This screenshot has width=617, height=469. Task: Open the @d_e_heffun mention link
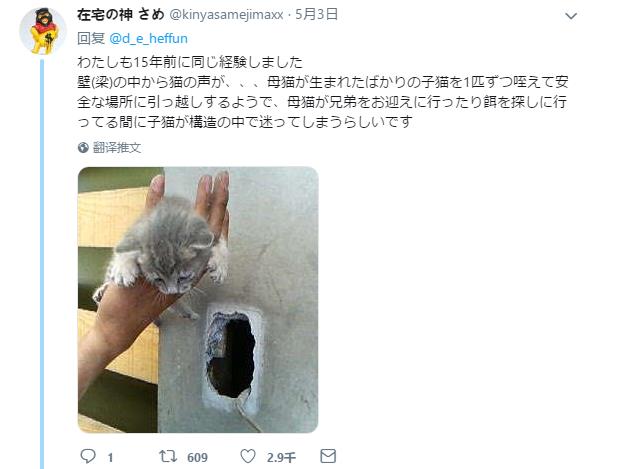[x=148, y=39]
